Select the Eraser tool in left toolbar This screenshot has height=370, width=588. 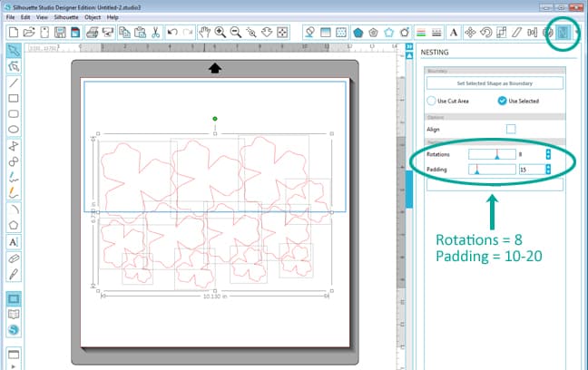point(14,258)
